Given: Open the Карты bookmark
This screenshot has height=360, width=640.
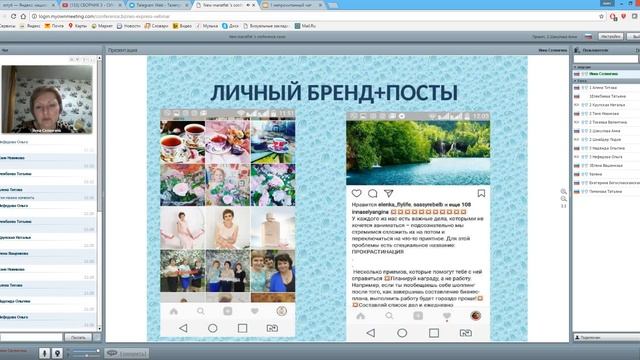Looking at the screenshot, I should coord(77,26).
